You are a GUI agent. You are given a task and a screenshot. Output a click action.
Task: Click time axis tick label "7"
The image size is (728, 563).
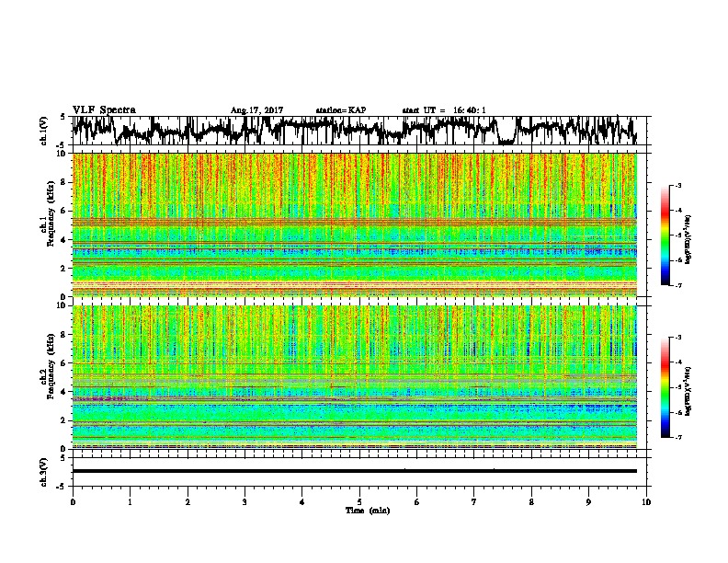point(474,501)
